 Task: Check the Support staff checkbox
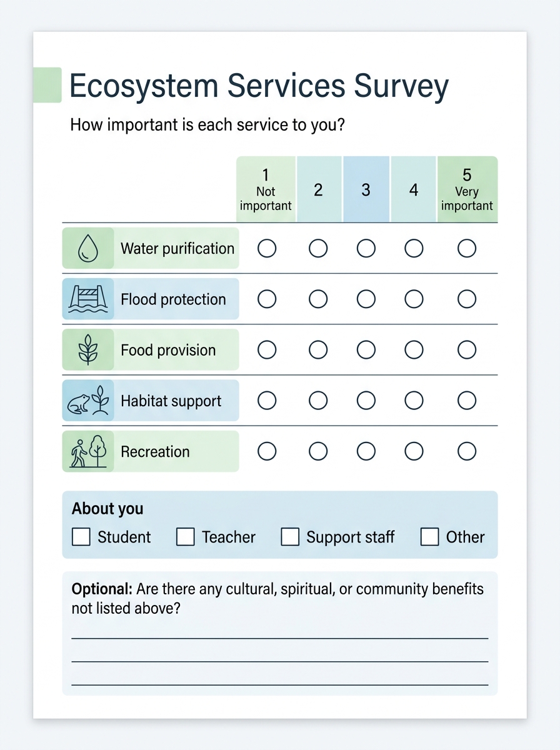click(290, 537)
